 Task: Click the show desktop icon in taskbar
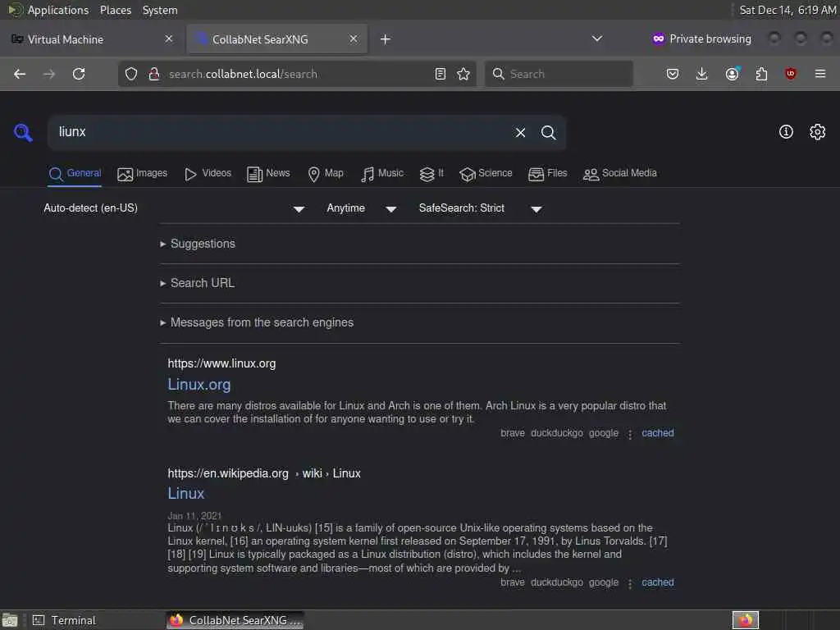[10, 620]
